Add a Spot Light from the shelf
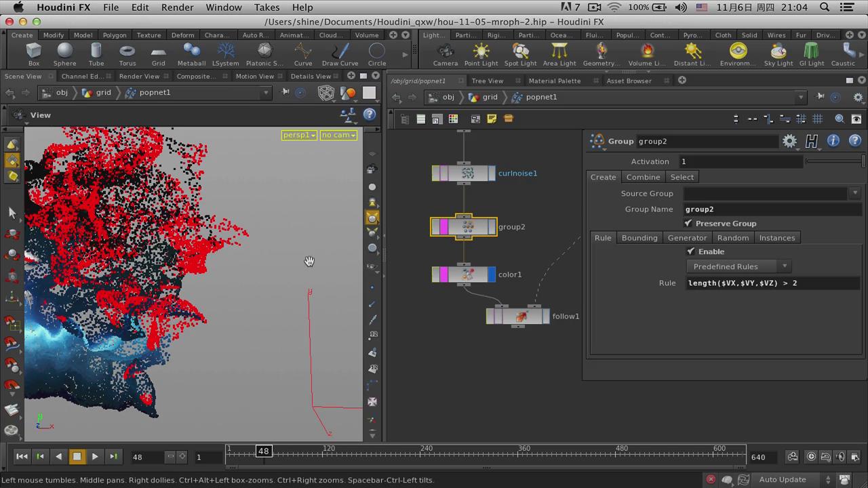Image resolution: width=868 pixels, height=488 pixels. [x=521, y=54]
